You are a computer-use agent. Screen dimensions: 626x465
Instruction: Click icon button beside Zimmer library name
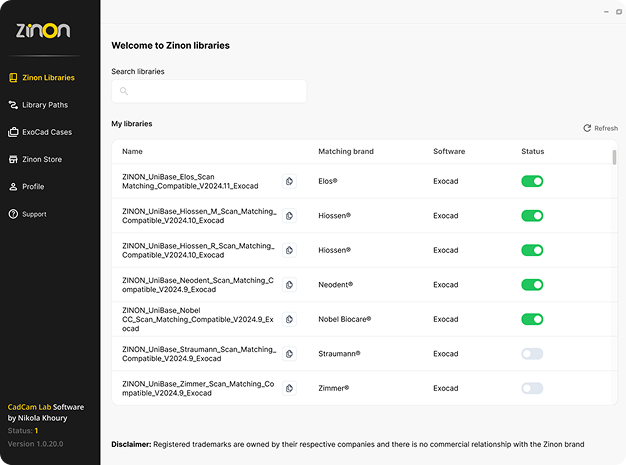pyautogui.click(x=289, y=388)
